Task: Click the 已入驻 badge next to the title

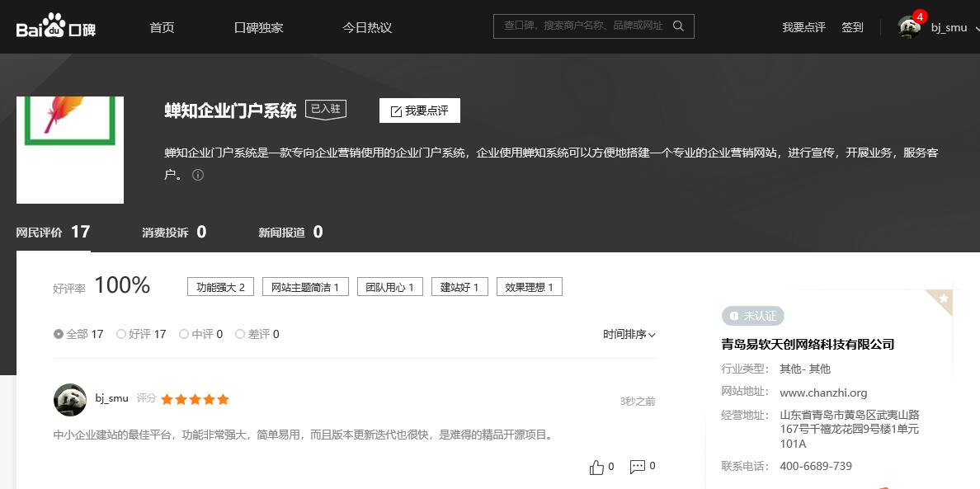Action: [x=326, y=109]
